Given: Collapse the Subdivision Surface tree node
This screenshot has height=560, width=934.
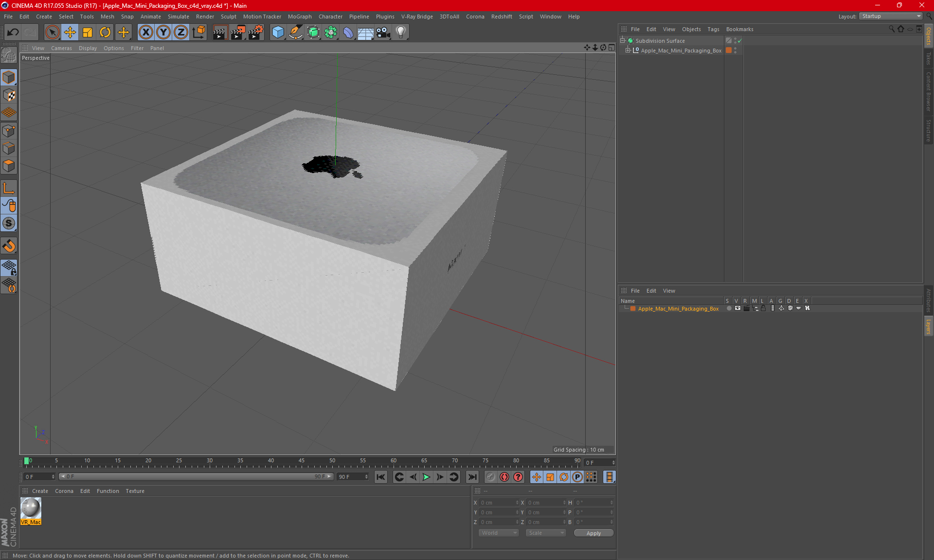Looking at the screenshot, I should (623, 41).
